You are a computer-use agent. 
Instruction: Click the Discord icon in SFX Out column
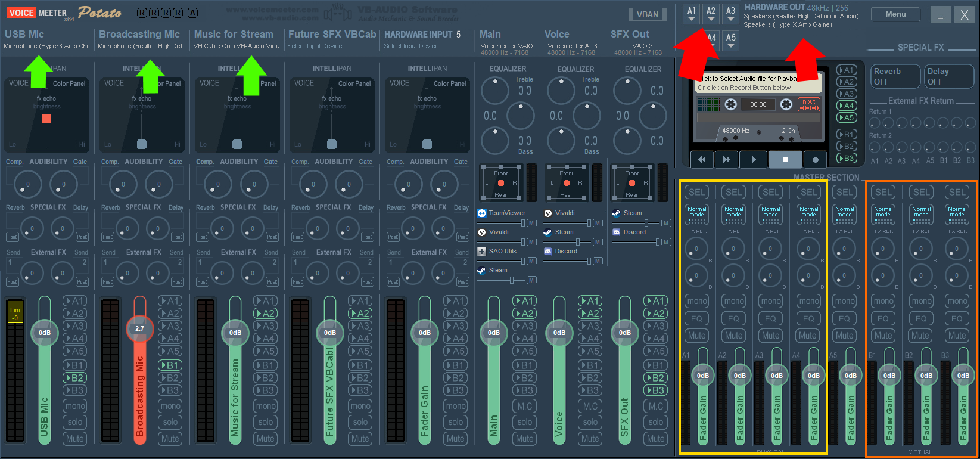pyautogui.click(x=616, y=232)
